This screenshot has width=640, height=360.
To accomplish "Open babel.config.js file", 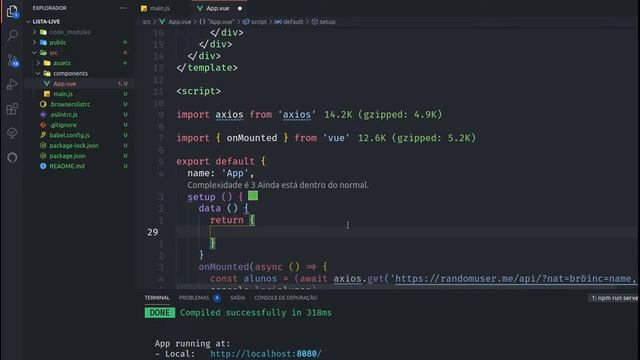I will (69, 135).
